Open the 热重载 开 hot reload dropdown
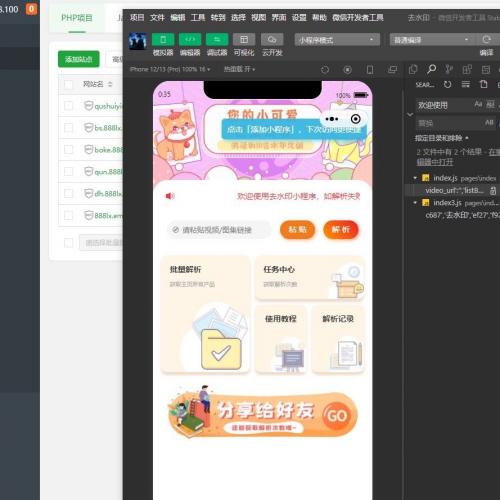The height and width of the screenshot is (500, 500). (x=239, y=69)
